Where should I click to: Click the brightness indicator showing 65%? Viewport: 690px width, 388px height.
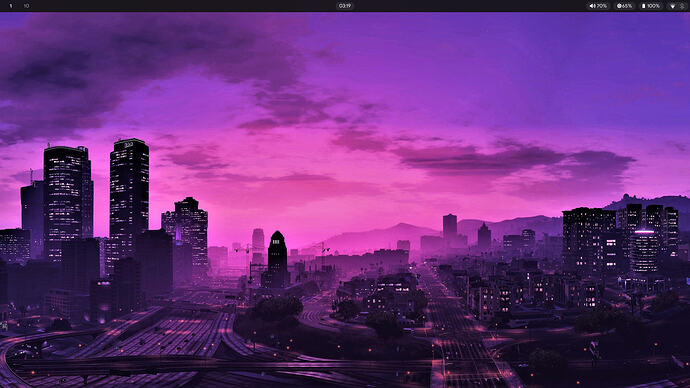624,6
